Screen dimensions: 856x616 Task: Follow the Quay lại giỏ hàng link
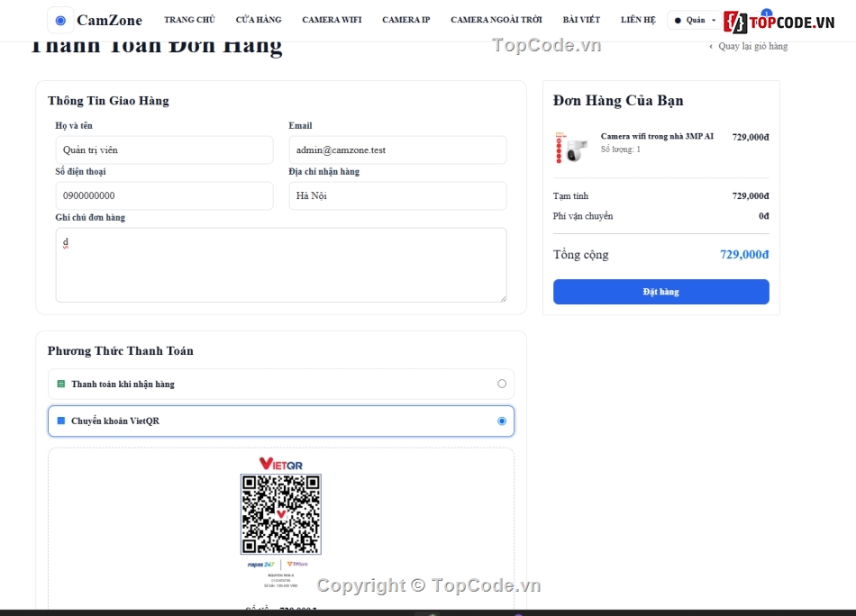[x=752, y=46]
